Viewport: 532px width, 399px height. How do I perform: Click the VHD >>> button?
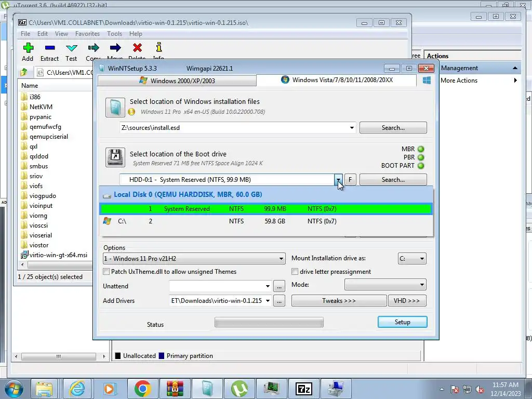tap(407, 301)
